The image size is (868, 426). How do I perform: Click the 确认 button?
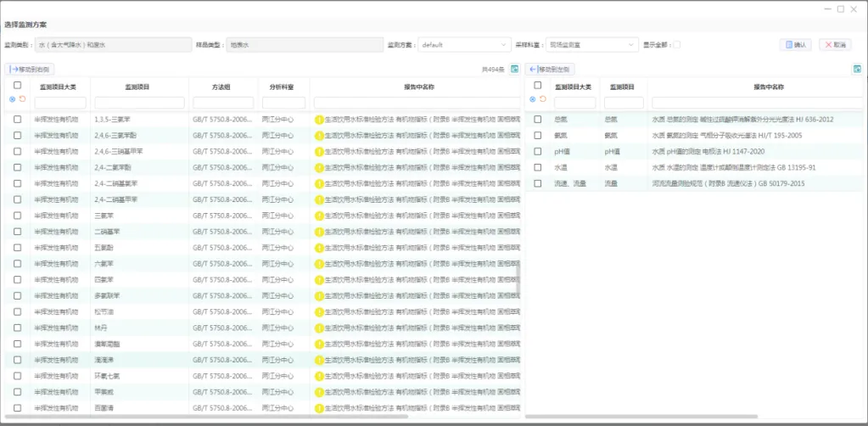pos(795,45)
